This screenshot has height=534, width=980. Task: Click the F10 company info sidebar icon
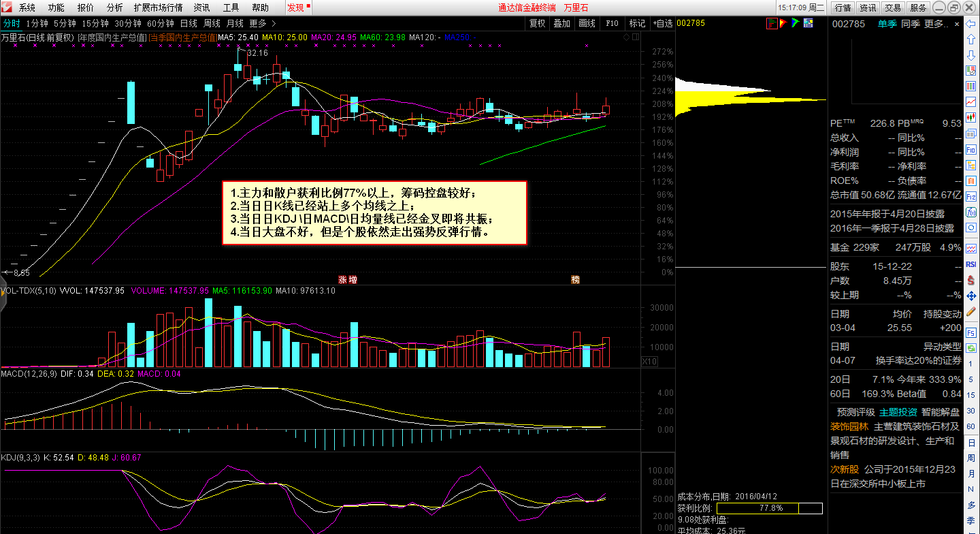coord(971,149)
